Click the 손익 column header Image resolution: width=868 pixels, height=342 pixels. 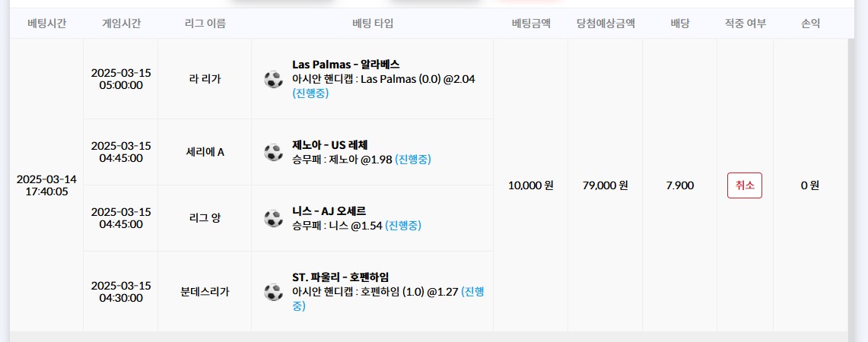[810, 24]
